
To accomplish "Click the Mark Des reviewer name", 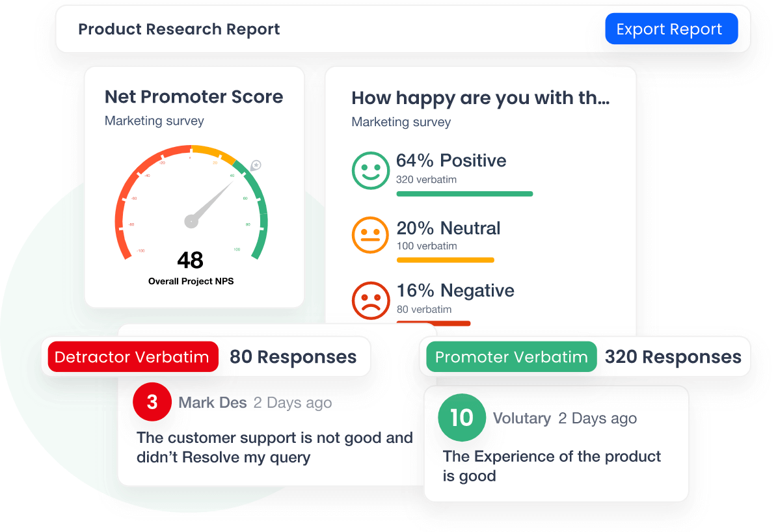I will coord(213,403).
